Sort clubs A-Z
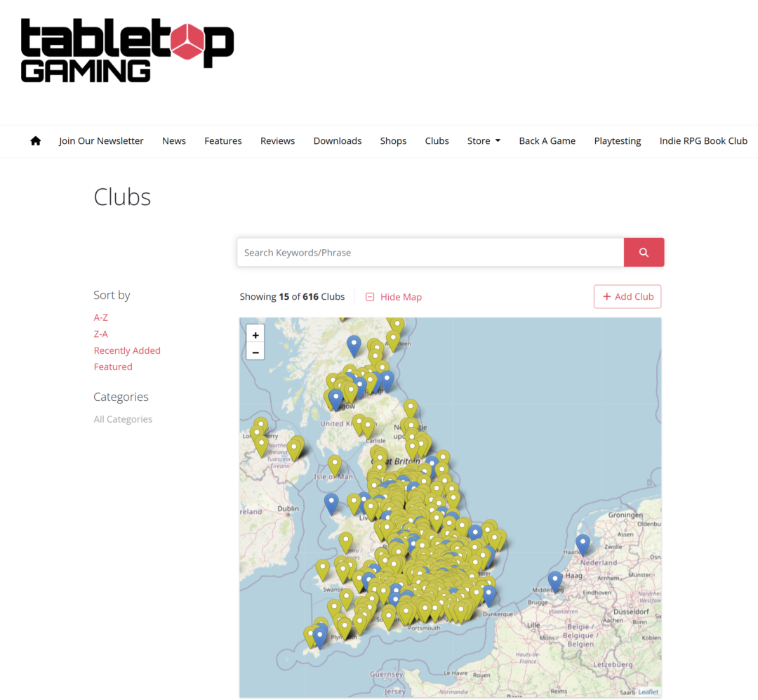Viewport: 758px width, 700px height. [101, 317]
